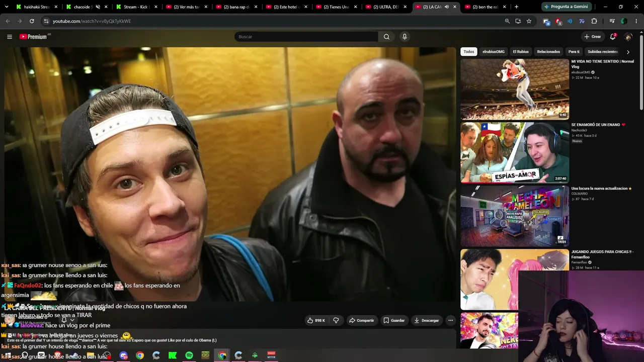Unmute the chacoide tab audio
This screenshot has height=362, width=644.
98,7
